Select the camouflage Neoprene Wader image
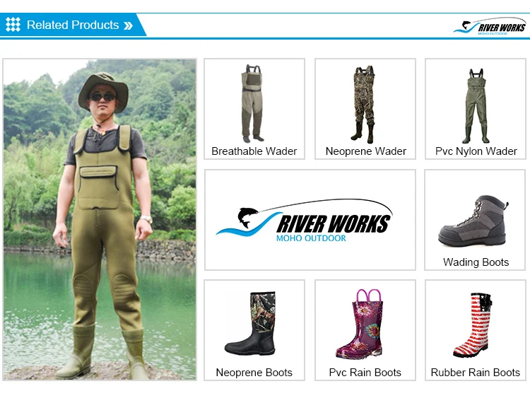The image size is (530, 420). tap(364, 104)
